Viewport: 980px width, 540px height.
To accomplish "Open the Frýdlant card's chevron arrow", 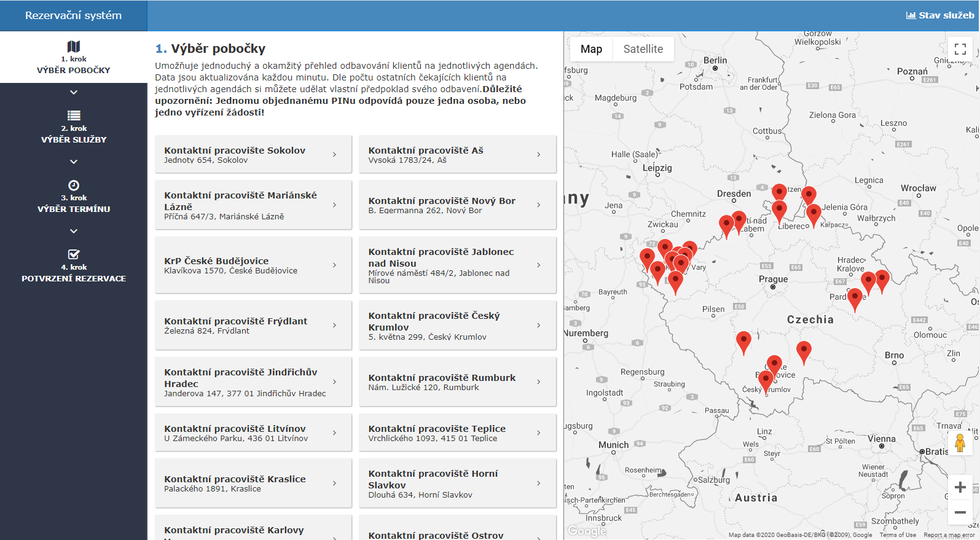I will point(334,325).
